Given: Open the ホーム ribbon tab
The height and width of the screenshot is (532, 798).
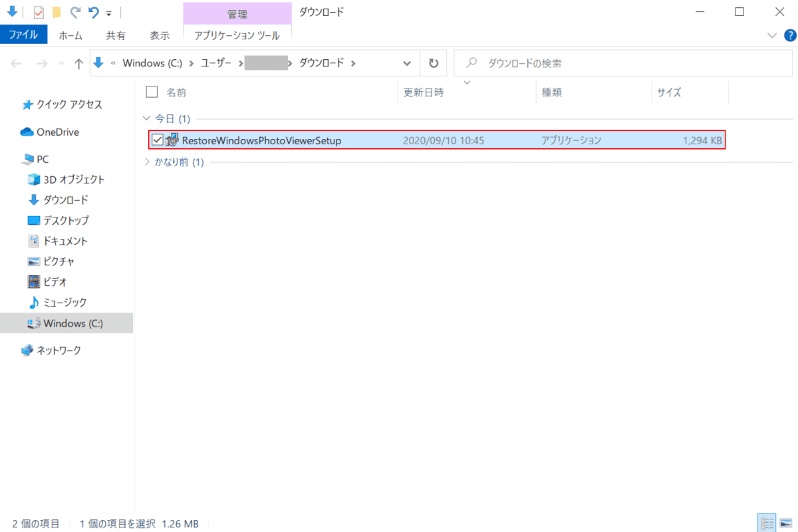Looking at the screenshot, I should pos(71,35).
